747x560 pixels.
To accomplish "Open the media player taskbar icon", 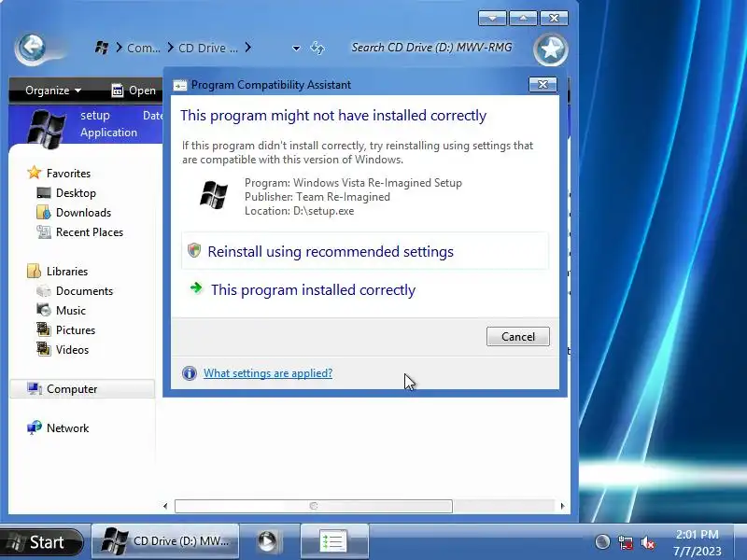I will [x=267, y=541].
